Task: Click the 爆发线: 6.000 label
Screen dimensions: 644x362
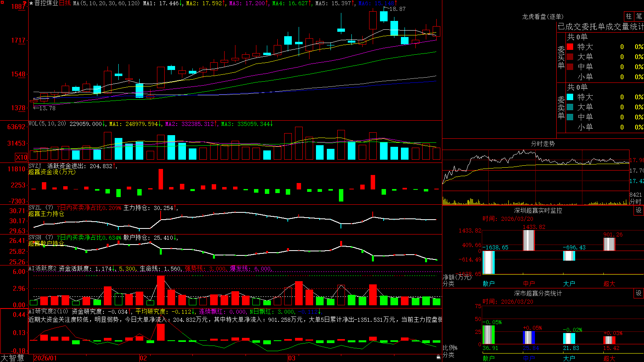Action: click(251, 269)
